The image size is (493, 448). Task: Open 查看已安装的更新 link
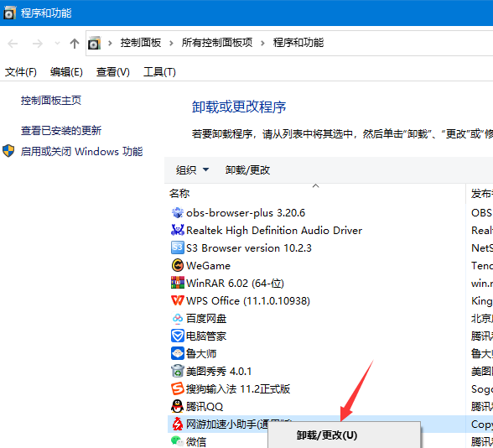click(61, 130)
